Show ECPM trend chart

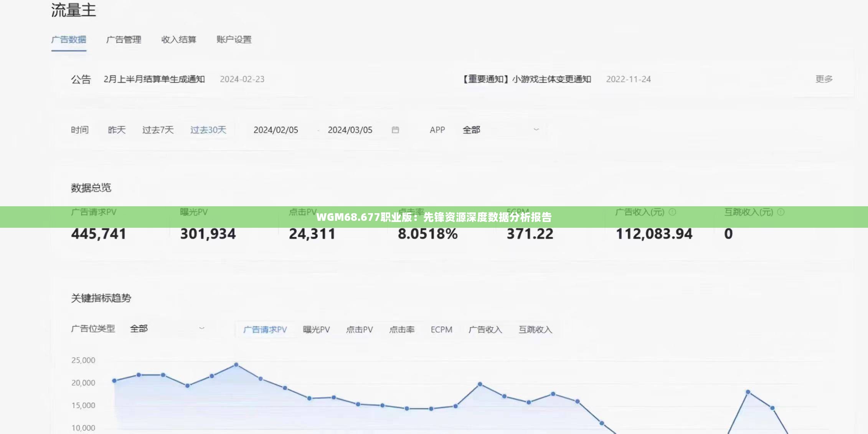coord(442,330)
